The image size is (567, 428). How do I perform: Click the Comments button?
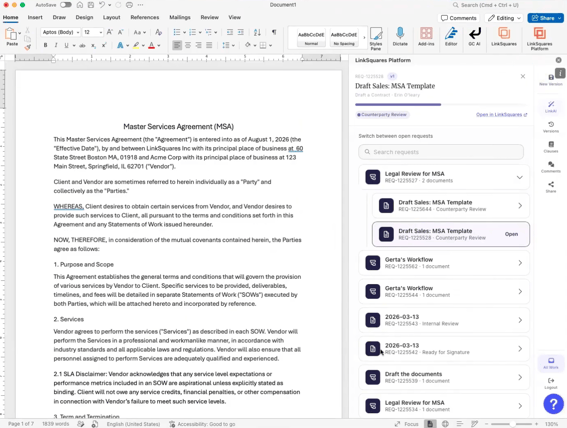click(x=459, y=18)
